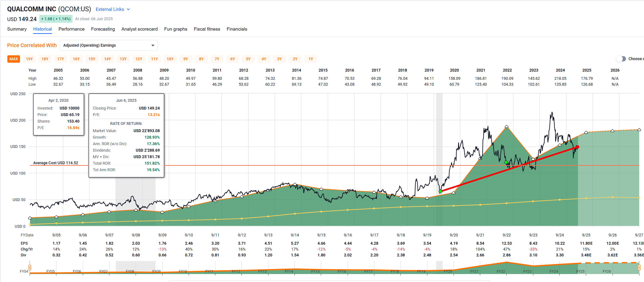Select the 19Y time range

point(29,59)
